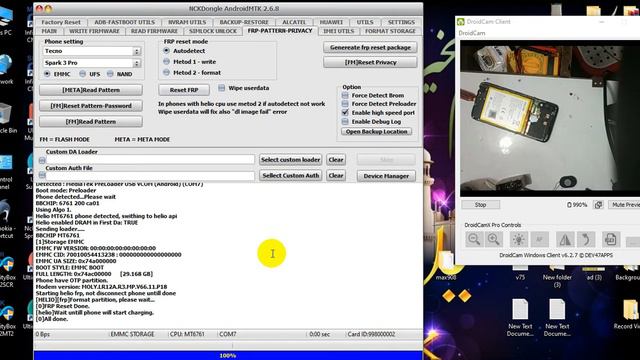The width and height of the screenshot is (640, 360).
Task: Switch to the ALCATEL tab
Action: pyautogui.click(x=294, y=22)
